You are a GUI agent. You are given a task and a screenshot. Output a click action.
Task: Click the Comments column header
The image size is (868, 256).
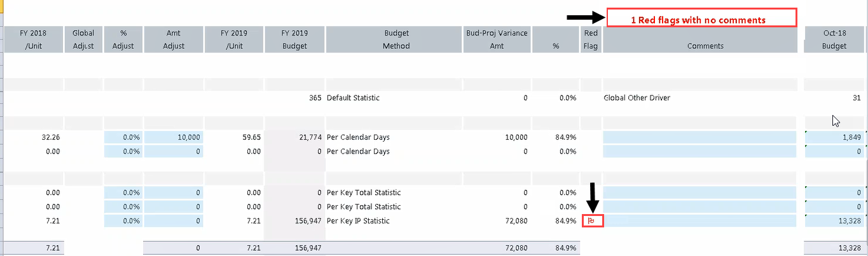699,46
